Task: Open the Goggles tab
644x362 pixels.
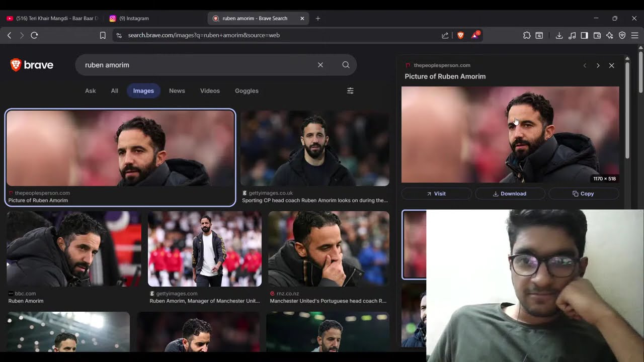Action: click(247, 91)
